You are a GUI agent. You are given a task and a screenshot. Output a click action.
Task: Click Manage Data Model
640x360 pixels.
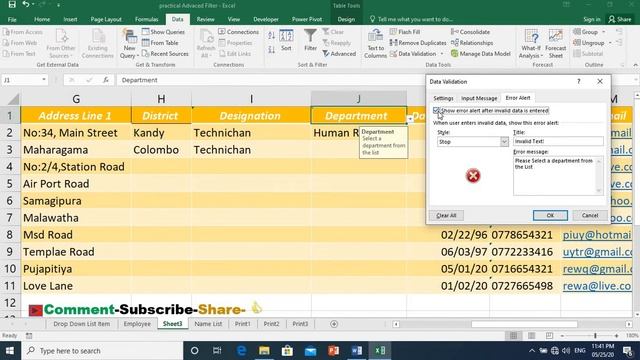[x=481, y=53]
